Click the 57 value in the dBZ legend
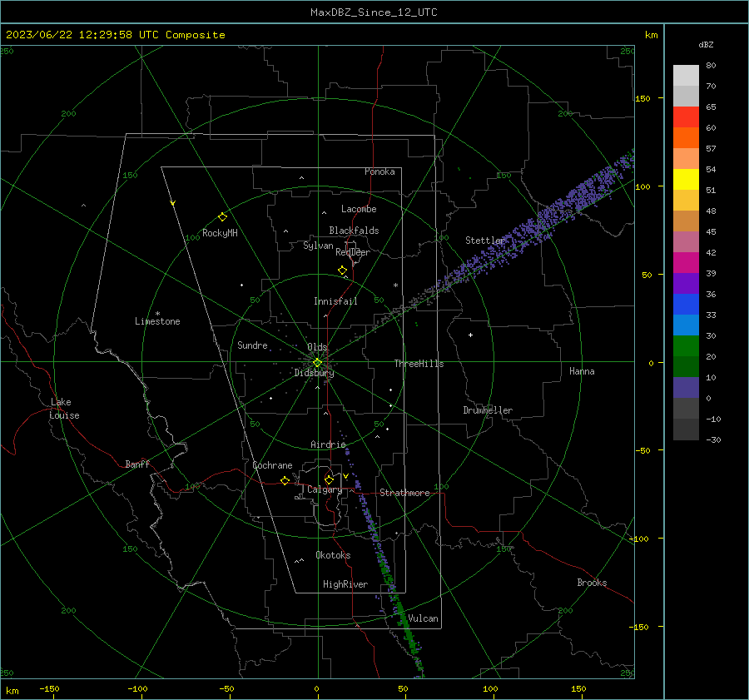This screenshot has height=700, width=749. 711,149
